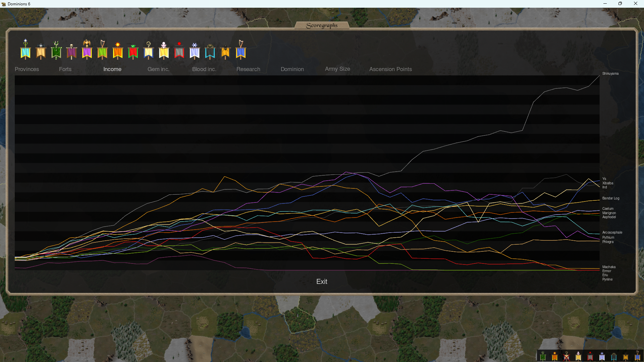The height and width of the screenshot is (362, 644).
Task: Click the Dominions 6 title bar icon
Action: pyautogui.click(x=4, y=4)
